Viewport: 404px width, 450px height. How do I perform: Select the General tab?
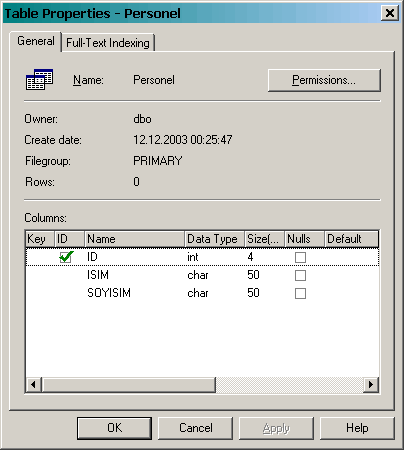pyautogui.click(x=36, y=41)
